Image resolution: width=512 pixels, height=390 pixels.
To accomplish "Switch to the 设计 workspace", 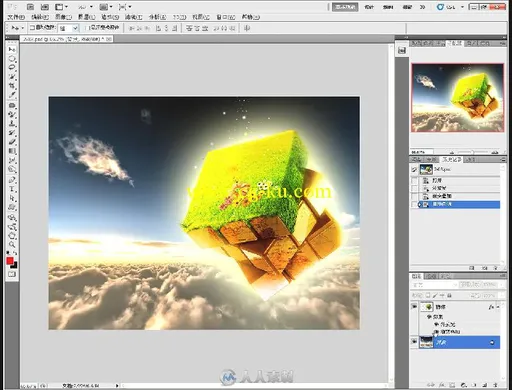I will coord(369,7).
